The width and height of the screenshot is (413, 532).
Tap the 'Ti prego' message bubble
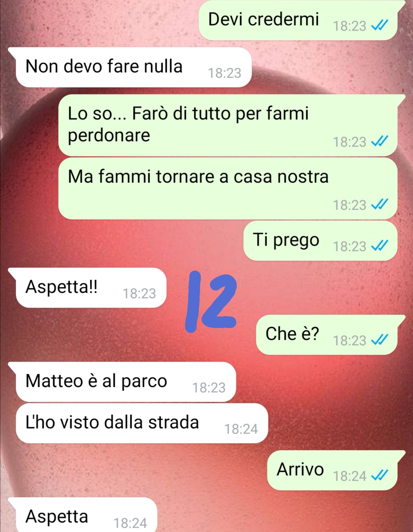point(320,241)
